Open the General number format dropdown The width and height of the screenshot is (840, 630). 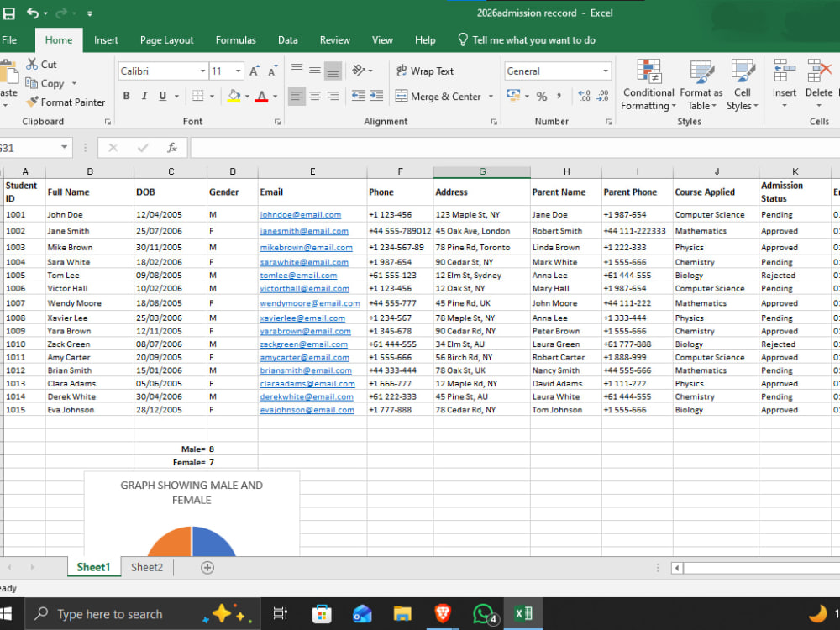[606, 71]
